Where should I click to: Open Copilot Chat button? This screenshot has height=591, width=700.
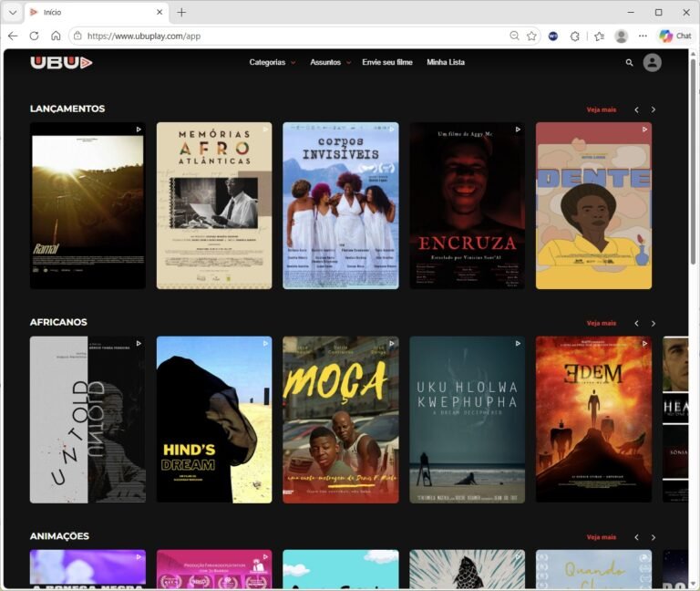pos(675,36)
